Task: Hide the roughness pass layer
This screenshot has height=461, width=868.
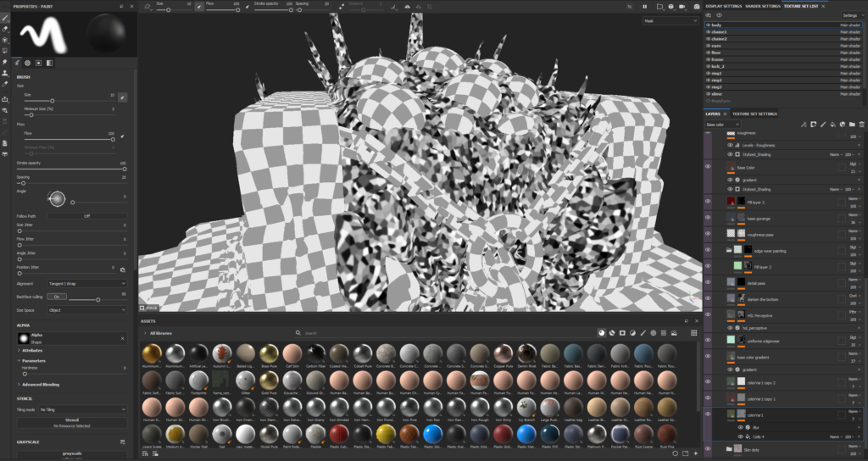Action: 708,234
